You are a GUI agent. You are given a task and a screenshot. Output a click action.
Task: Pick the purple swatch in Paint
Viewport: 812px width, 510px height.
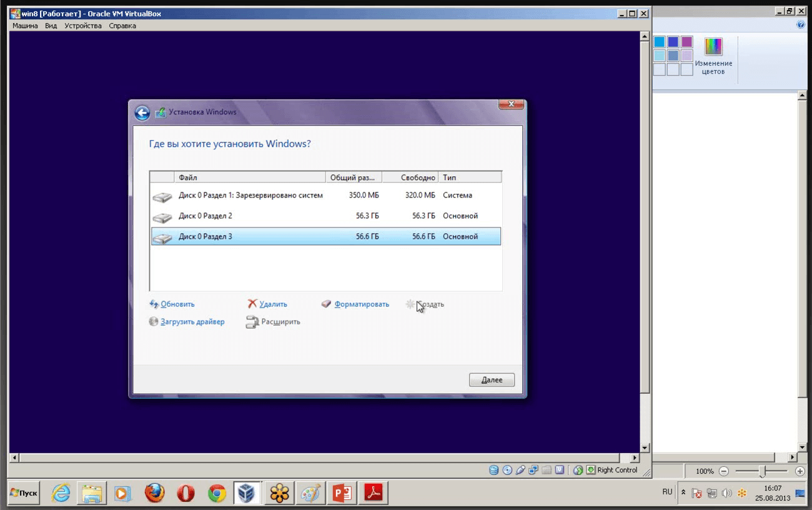pos(686,42)
